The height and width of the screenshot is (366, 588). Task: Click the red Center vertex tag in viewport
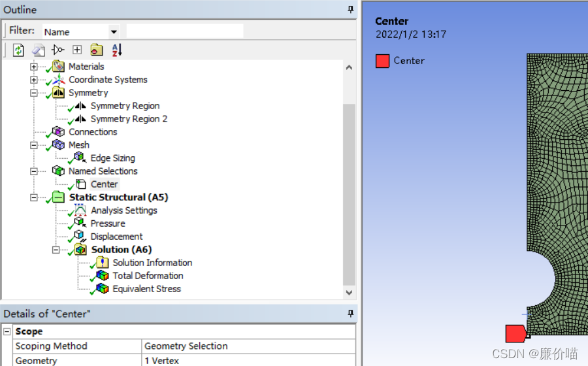tap(515, 333)
